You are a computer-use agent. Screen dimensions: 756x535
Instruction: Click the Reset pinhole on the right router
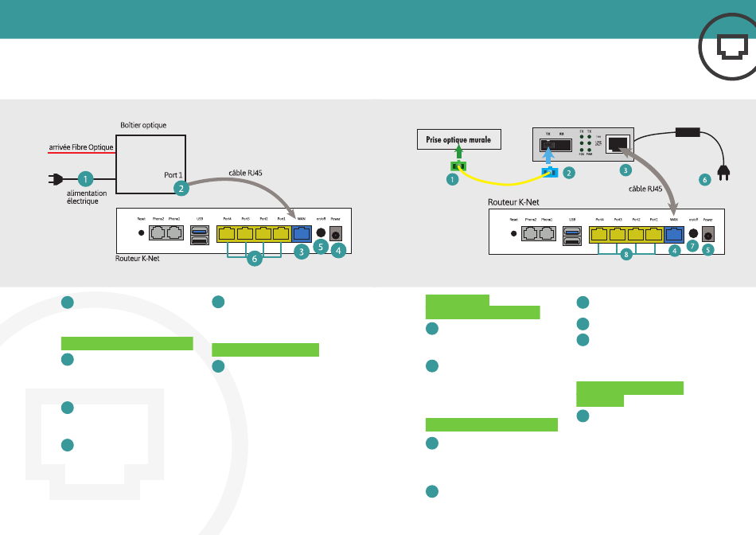click(513, 233)
